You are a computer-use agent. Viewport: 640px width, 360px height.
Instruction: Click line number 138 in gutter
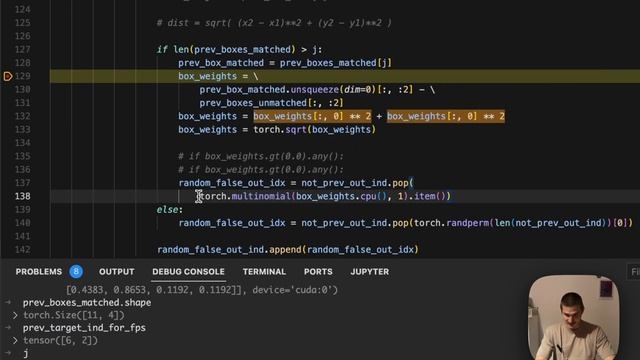coord(22,196)
